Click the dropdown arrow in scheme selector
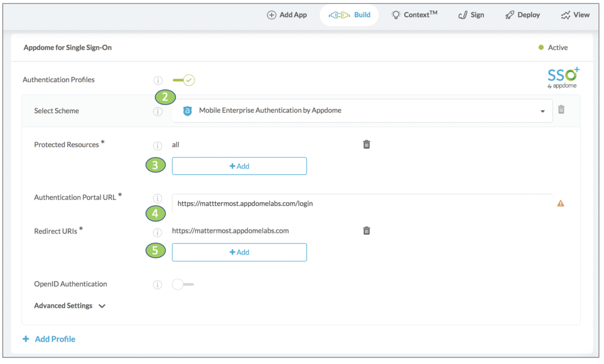Viewport: 604px width, 364px height. click(x=542, y=112)
